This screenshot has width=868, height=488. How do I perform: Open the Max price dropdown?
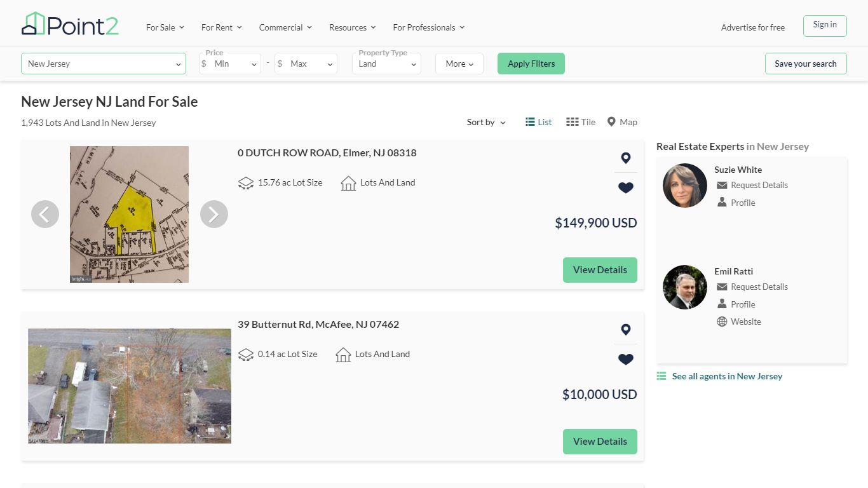tap(306, 64)
